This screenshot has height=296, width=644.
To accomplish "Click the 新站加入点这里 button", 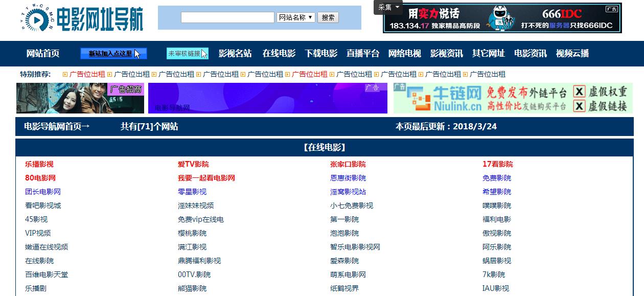I will click(114, 54).
